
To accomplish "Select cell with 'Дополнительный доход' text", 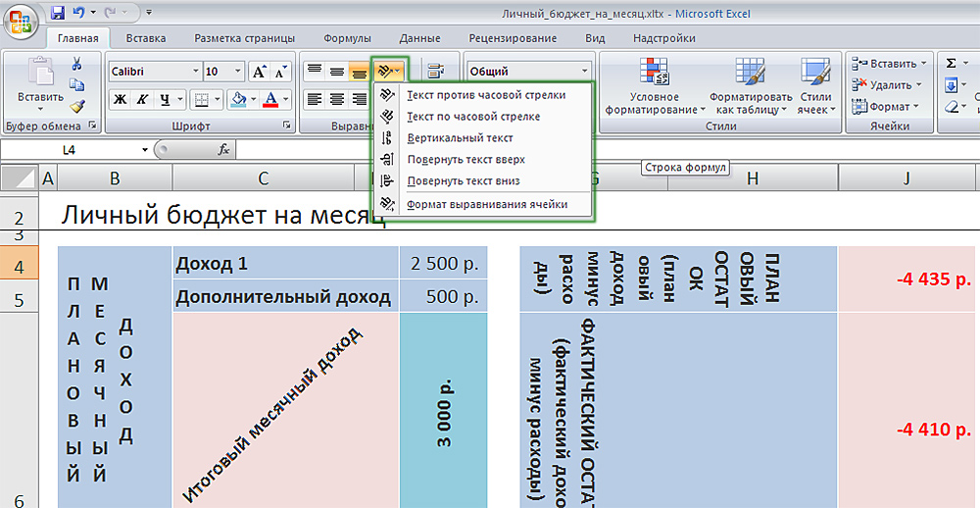I will (x=284, y=296).
